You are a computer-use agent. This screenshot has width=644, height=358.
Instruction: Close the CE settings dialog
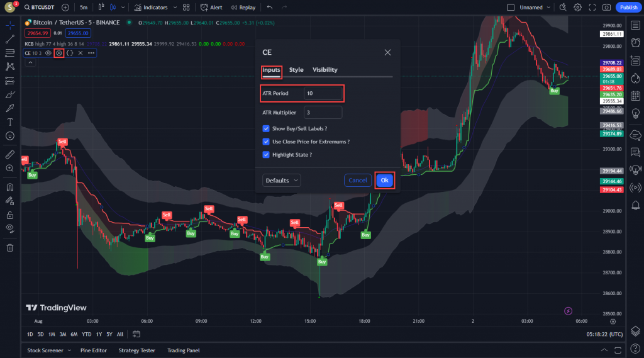click(x=387, y=52)
